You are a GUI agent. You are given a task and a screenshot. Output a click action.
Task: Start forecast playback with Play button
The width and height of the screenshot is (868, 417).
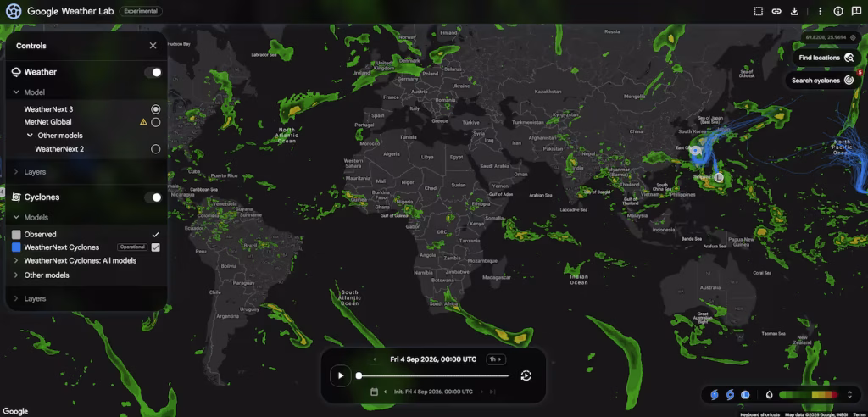click(341, 375)
